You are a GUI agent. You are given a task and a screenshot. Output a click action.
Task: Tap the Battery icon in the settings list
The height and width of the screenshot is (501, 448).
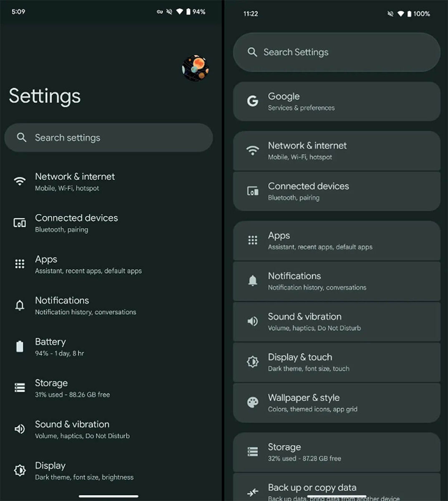tap(20, 347)
